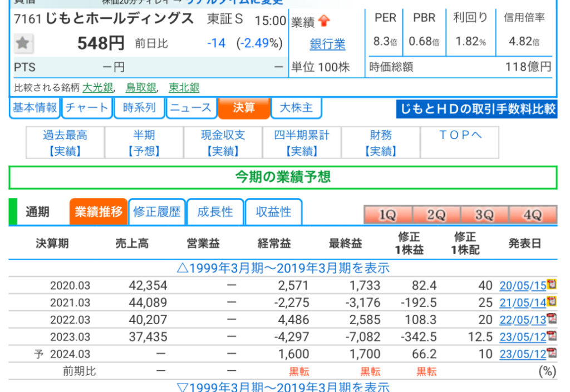This screenshot has width=570, height=392.
Task: Click the PBR 0.68倍 value
Action: click(424, 41)
